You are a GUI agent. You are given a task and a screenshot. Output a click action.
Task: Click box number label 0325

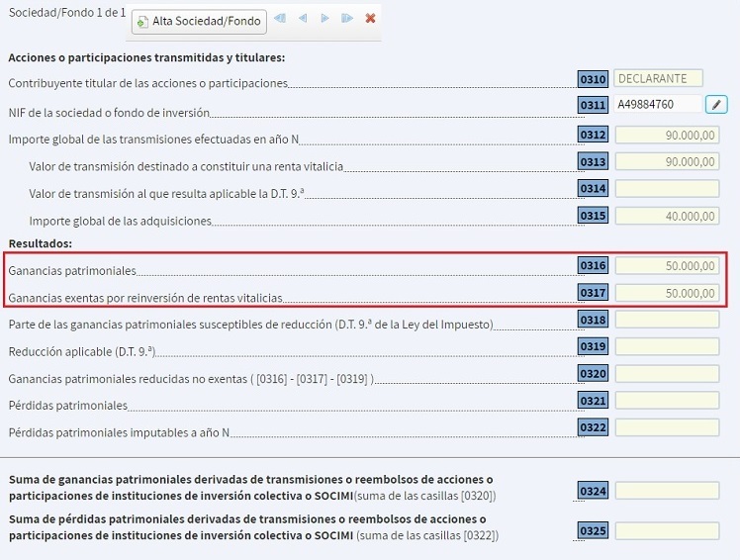pos(593,530)
